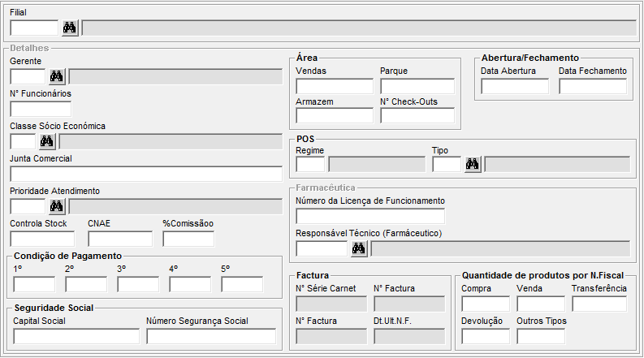
Task: Open Prioridade Atendimento binoculars lookup
Action: click(x=57, y=206)
